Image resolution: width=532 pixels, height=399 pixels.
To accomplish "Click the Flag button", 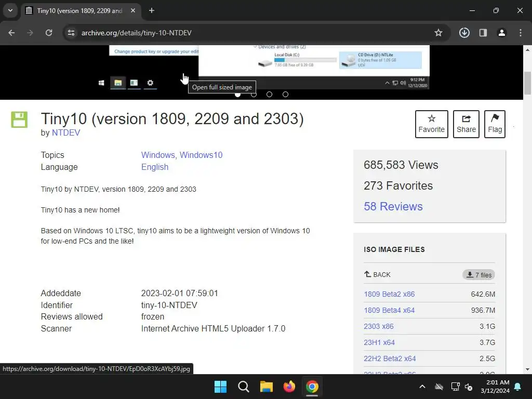I will 495,124.
